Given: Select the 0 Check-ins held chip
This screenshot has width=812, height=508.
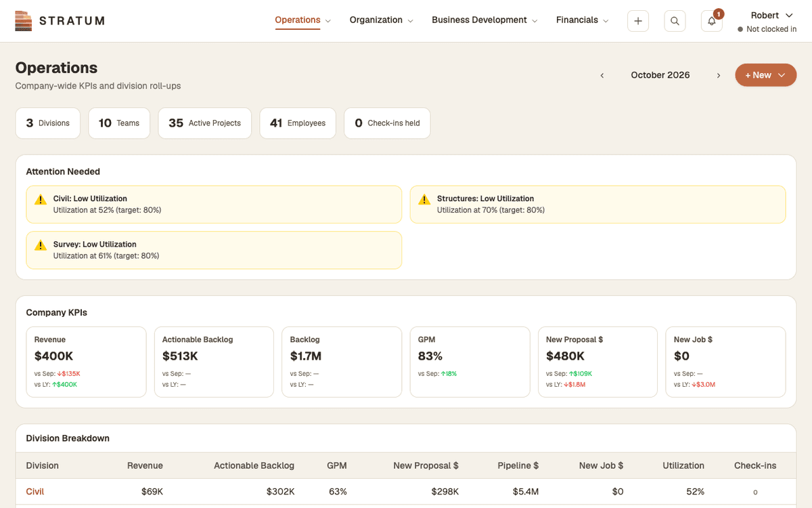Looking at the screenshot, I should [x=387, y=123].
